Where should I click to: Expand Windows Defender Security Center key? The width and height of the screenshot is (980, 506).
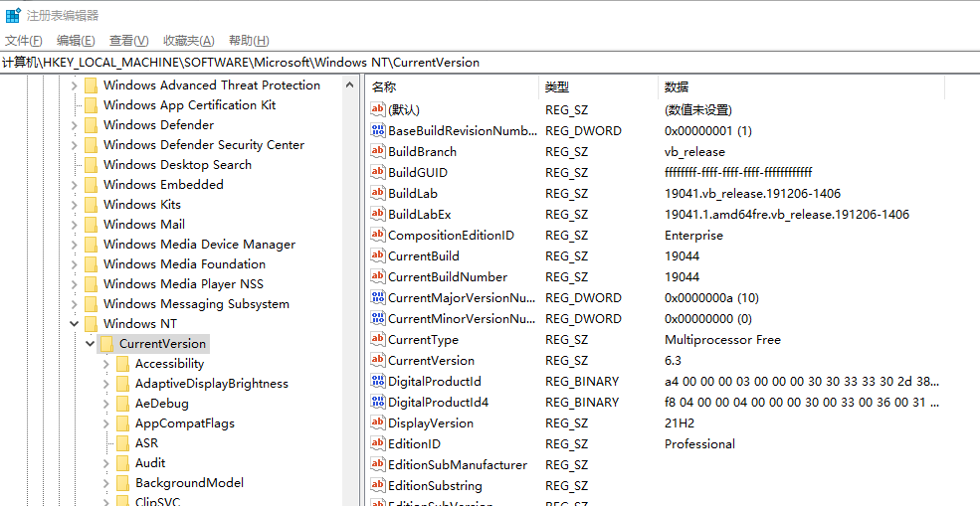[75, 145]
